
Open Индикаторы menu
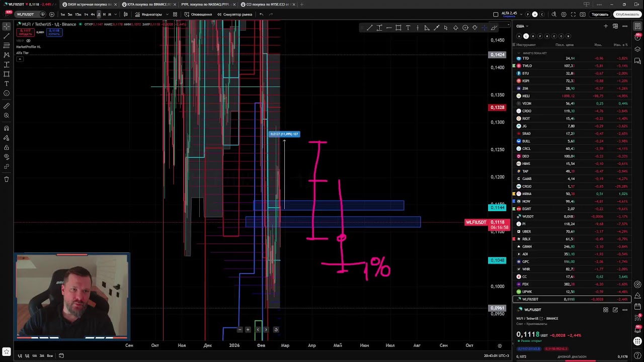tap(148, 14)
